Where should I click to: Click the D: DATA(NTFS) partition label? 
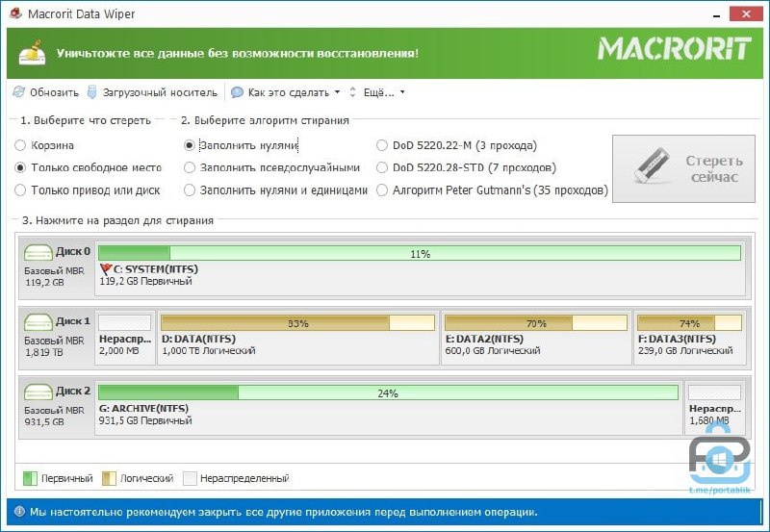pyautogui.click(x=199, y=339)
